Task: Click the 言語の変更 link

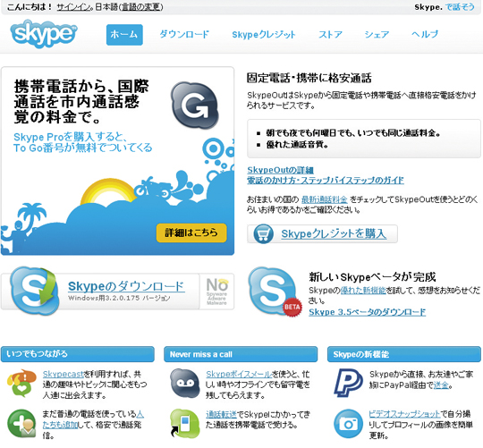Action: [x=141, y=7]
